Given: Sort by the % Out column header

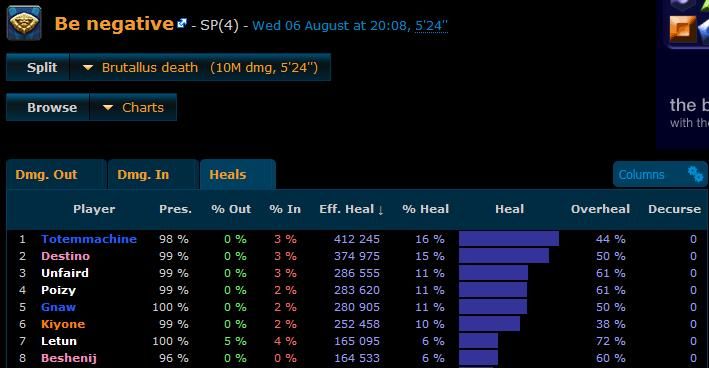Looking at the screenshot, I should click(231, 209).
